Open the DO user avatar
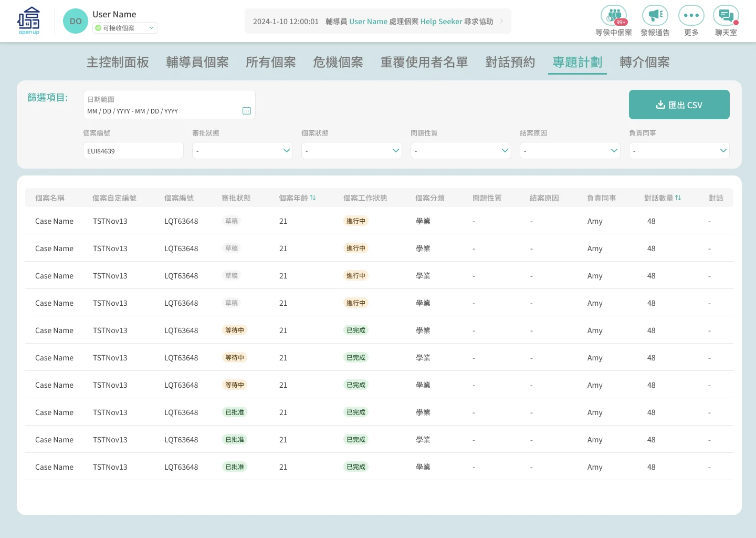Image resolution: width=756 pixels, height=538 pixels. pyautogui.click(x=76, y=21)
